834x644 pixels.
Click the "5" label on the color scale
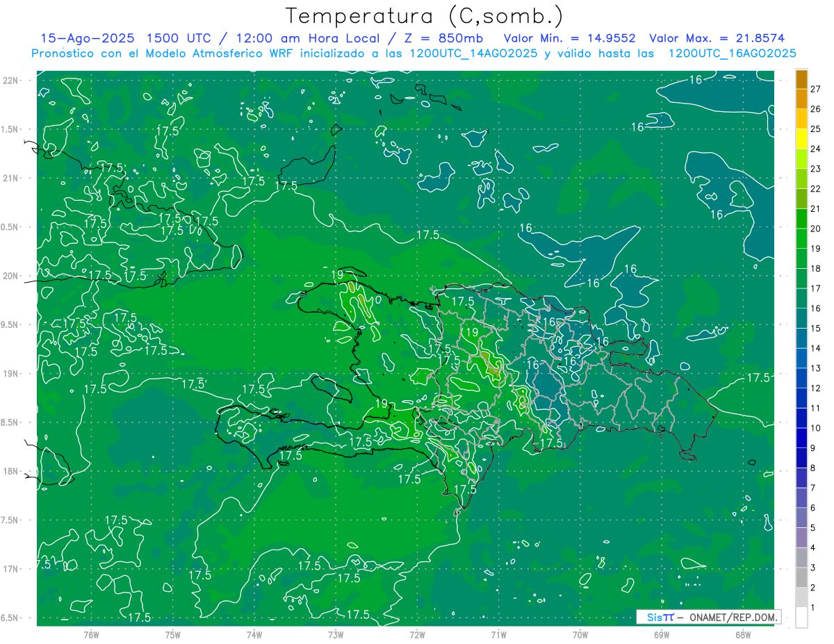[812, 528]
